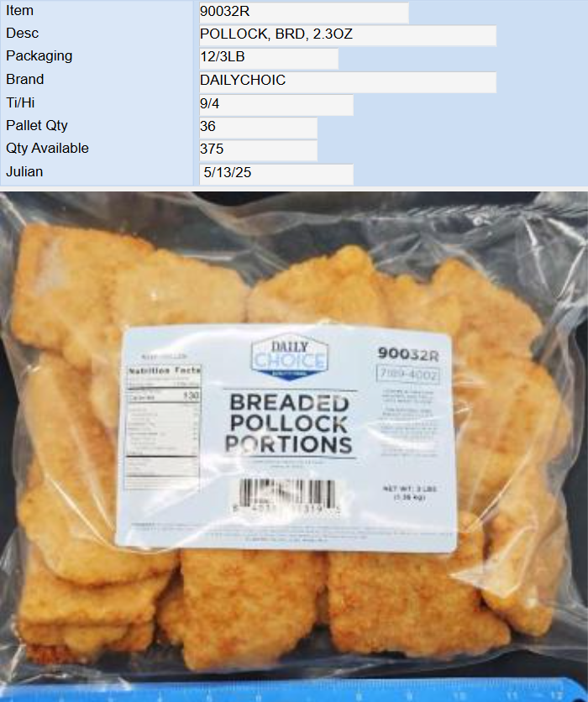Click the Daily Choice logo on package
Image resolution: width=588 pixels, height=702 pixels.
[290, 357]
